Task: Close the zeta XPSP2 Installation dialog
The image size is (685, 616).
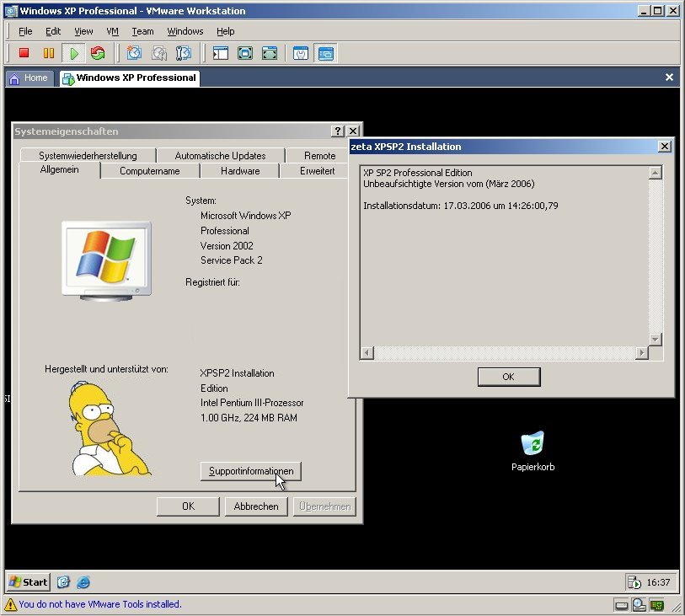Action: coord(665,147)
